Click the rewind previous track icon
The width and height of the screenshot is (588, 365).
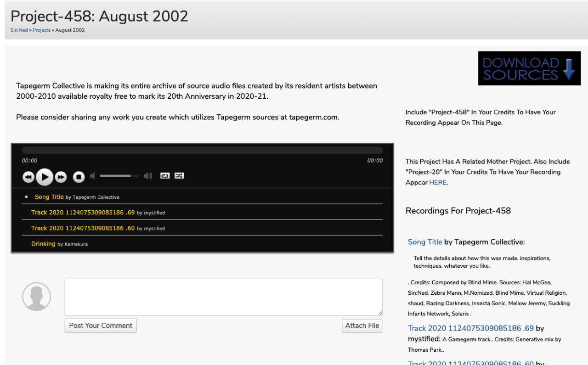[28, 177]
